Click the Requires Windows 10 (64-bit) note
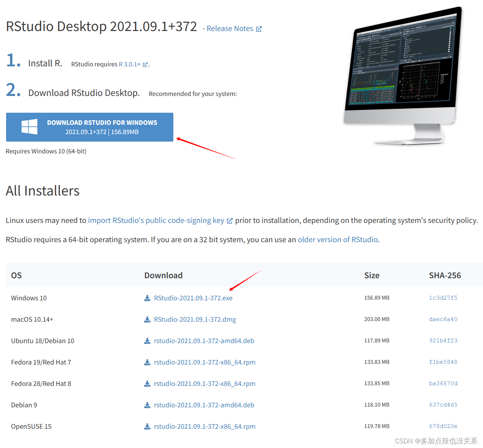 click(x=46, y=151)
